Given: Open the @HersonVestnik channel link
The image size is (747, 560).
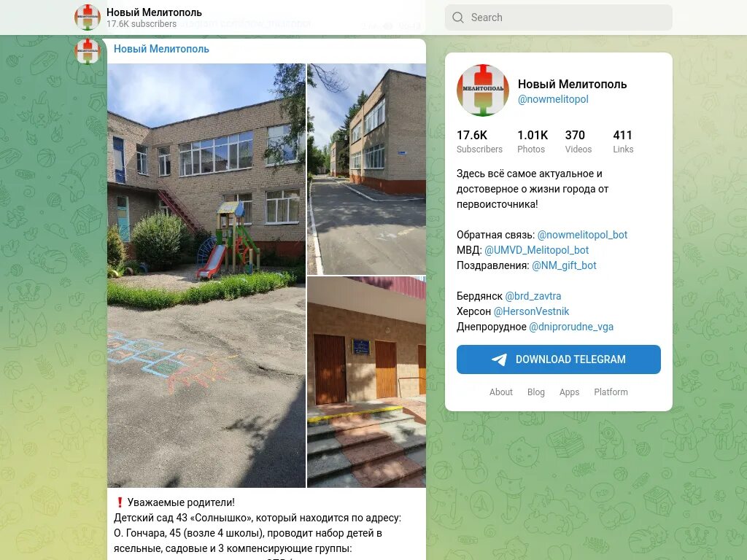Looking at the screenshot, I should 531,311.
